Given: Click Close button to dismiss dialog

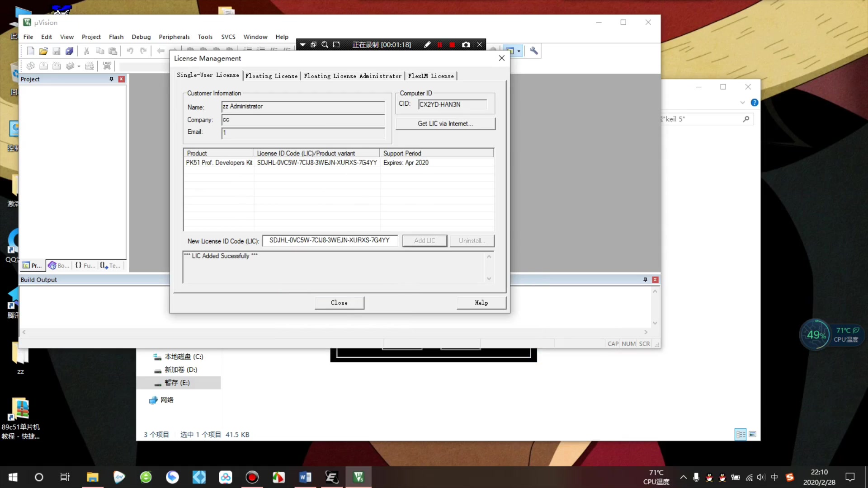Looking at the screenshot, I should pyautogui.click(x=339, y=302).
